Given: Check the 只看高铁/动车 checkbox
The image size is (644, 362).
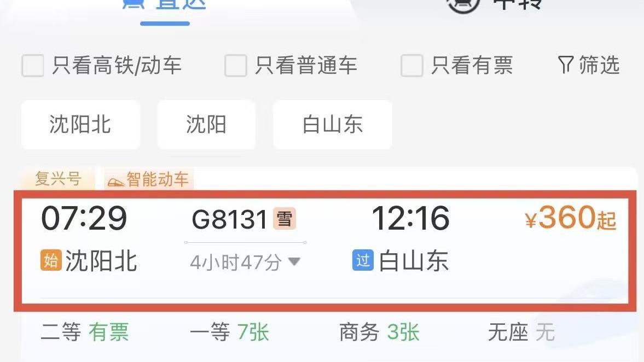Looking at the screenshot, I should [32, 66].
